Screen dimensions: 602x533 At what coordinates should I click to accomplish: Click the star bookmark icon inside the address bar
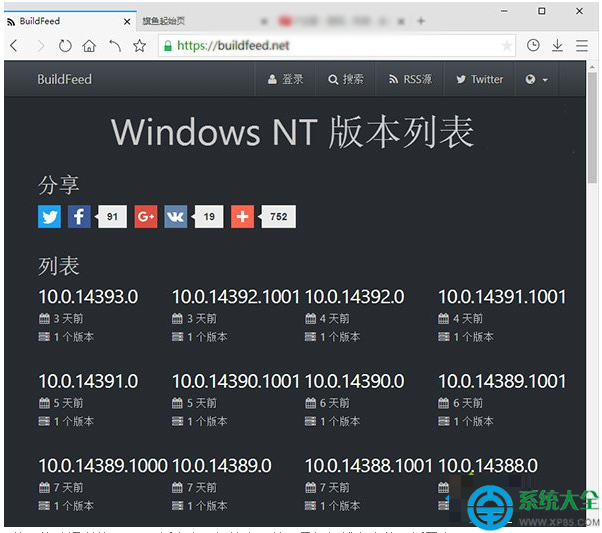point(507,46)
